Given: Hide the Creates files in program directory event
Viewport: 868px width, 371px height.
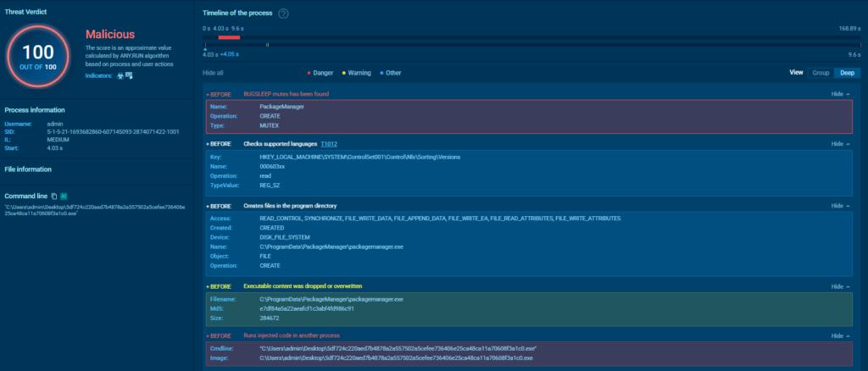Looking at the screenshot, I should point(839,206).
